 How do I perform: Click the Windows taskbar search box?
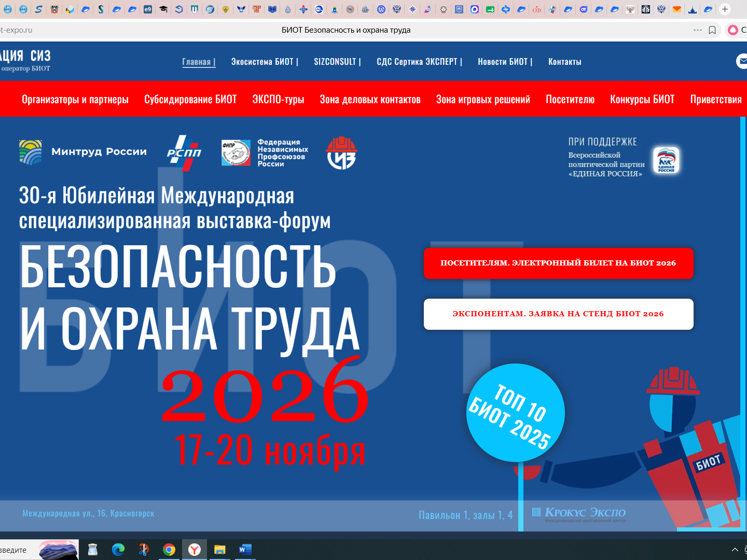tap(39, 550)
